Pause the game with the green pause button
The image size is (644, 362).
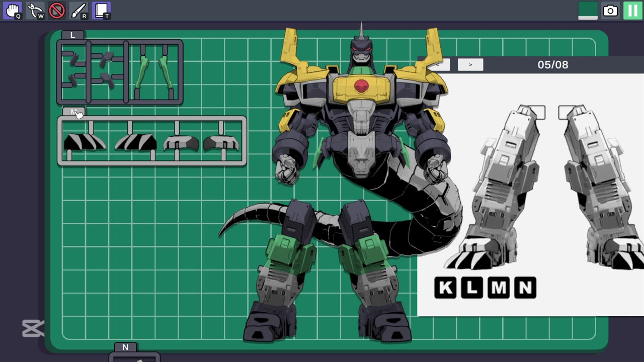click(633, 11)
